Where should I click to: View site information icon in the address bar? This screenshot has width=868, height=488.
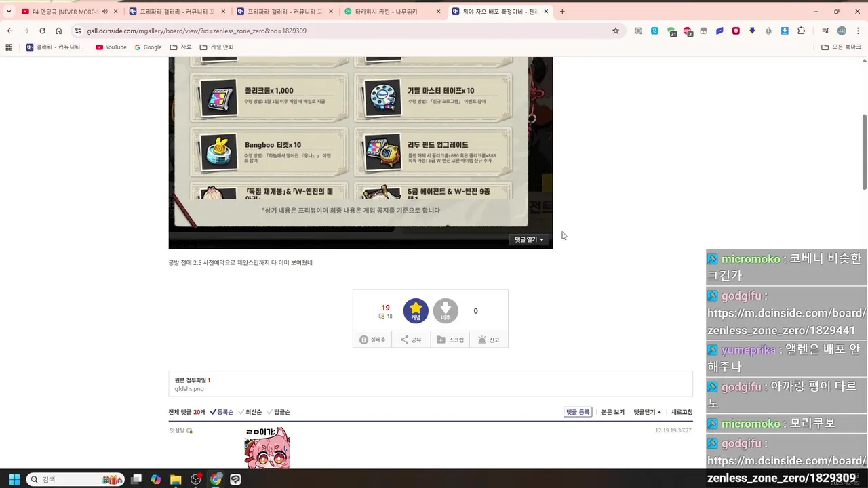(x=78, y=30)
